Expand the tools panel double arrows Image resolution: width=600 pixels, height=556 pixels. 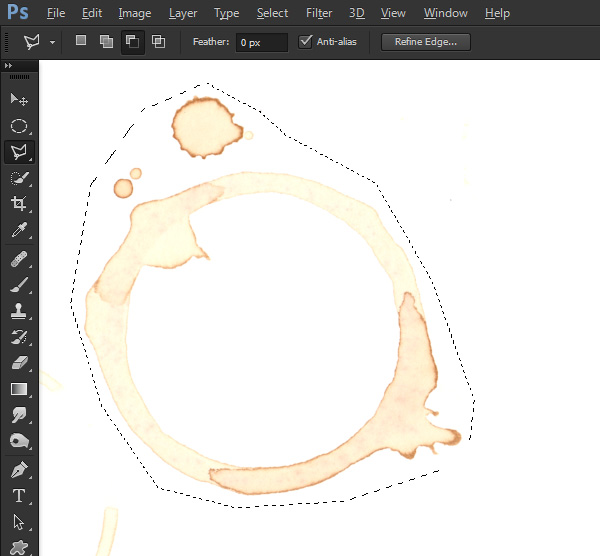(8, 66)
